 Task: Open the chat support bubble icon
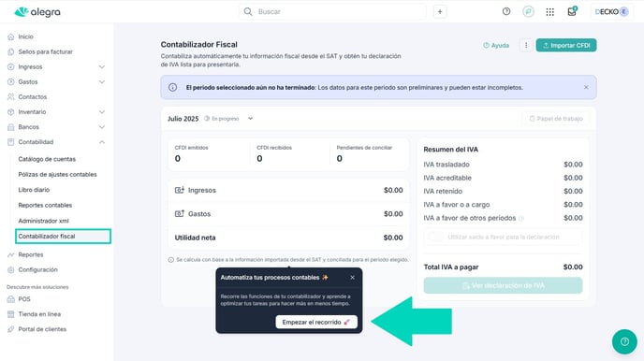pos(528,11)
